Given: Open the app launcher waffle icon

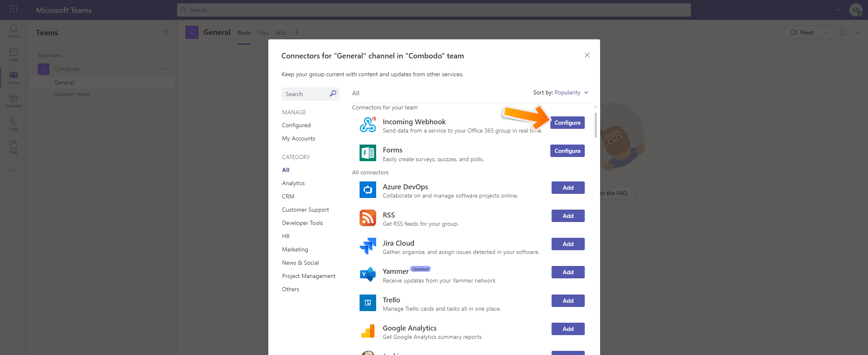Looking at the screenshot, I should (x=14, y=10).
